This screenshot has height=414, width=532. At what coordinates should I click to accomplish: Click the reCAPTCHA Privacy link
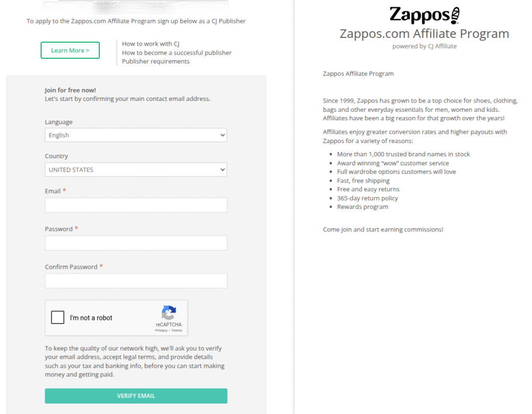click(x=162, y=330)
